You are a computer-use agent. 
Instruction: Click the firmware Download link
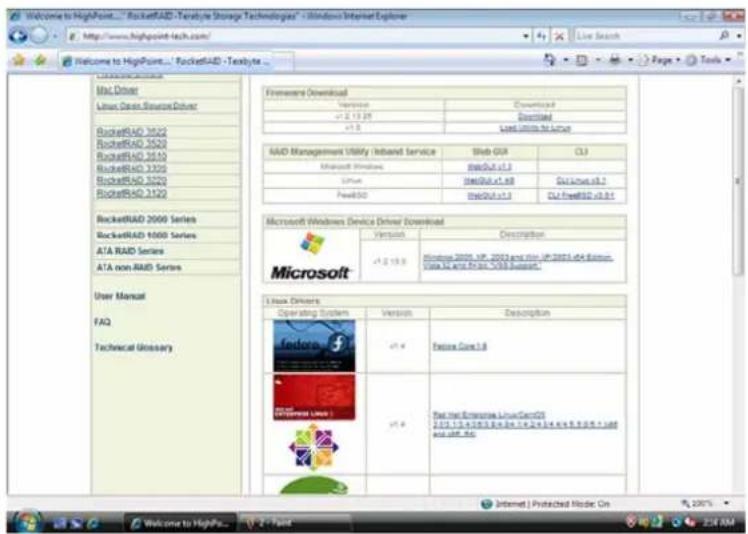click(535, 116)
